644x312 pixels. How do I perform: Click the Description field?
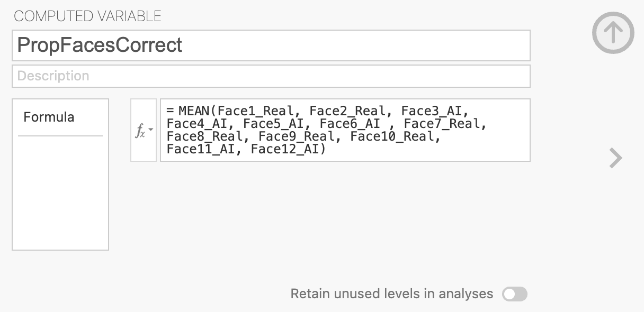pyautogui.click(x=271, y=76)
